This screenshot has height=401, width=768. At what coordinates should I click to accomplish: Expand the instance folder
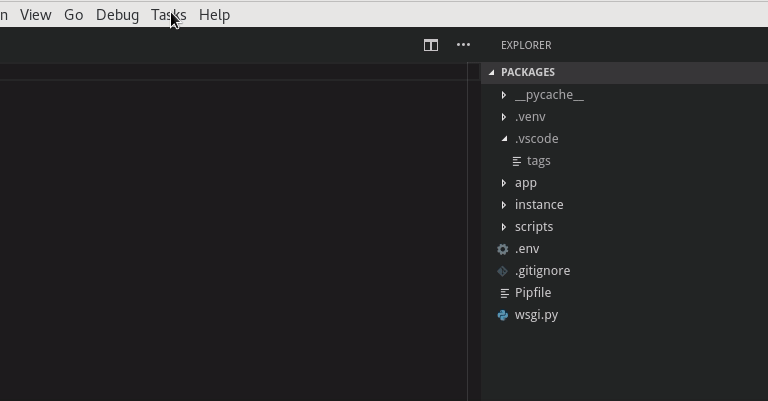[504, 205]
